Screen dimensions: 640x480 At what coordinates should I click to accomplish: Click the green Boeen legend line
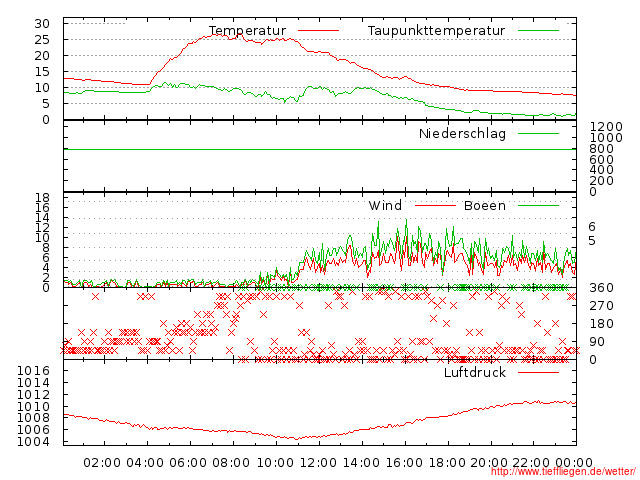point(538,205)
